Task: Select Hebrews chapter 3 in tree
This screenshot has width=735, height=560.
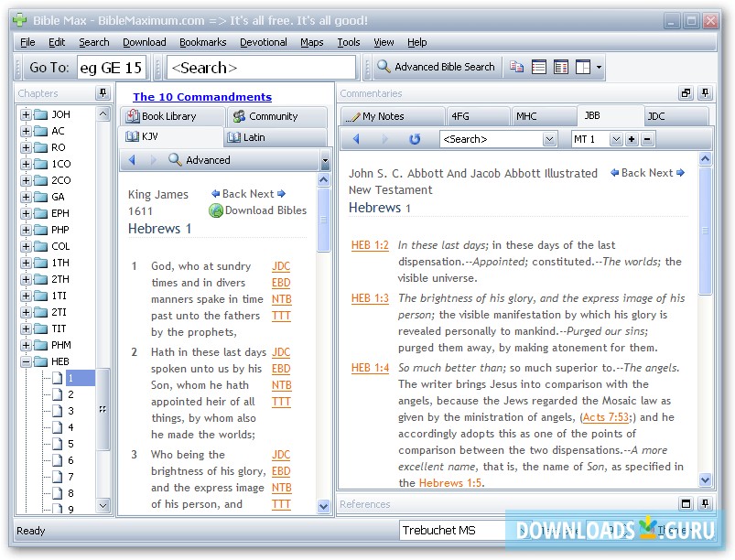Action: tap(70, 411)
